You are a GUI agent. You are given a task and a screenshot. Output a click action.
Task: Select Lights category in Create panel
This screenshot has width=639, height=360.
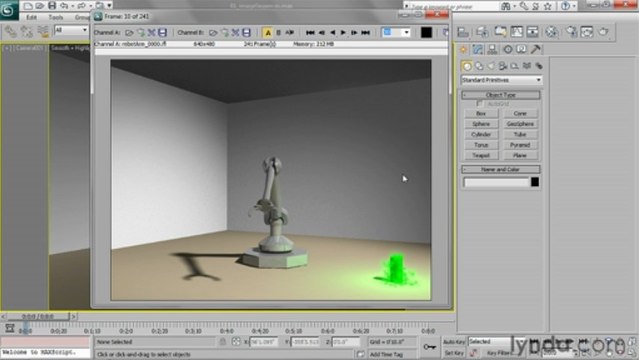[491, 66]
